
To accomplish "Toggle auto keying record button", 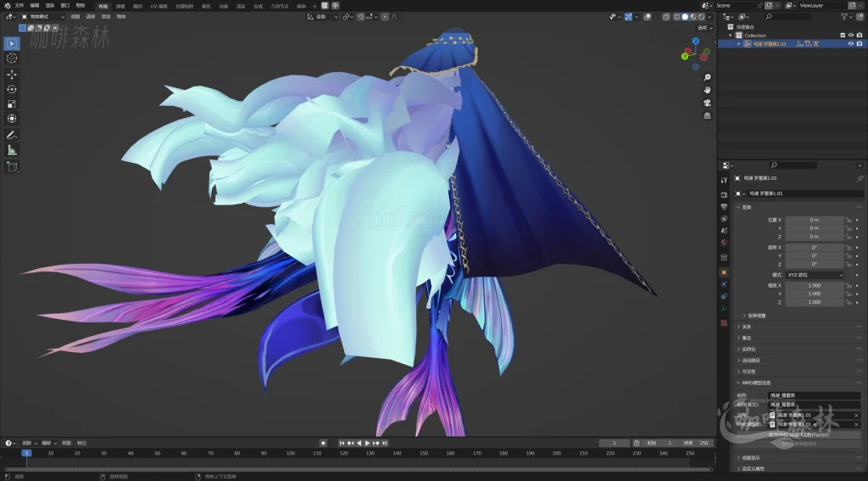I will 323,443.
